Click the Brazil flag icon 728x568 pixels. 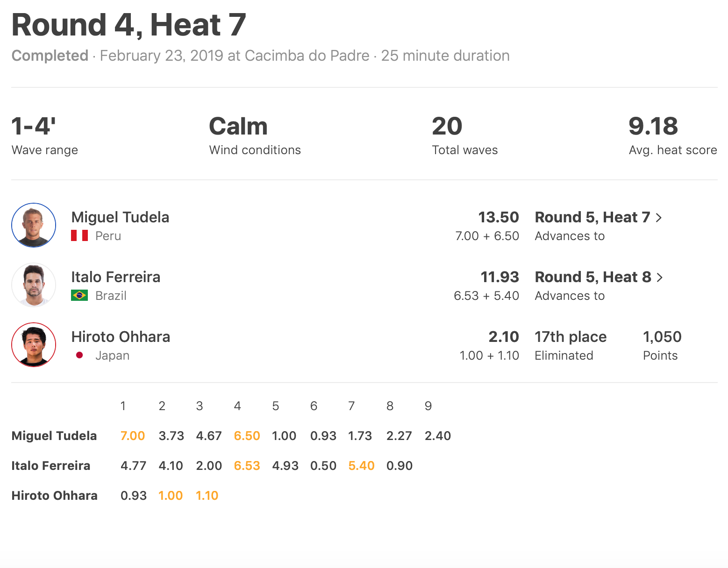[79, 295]
